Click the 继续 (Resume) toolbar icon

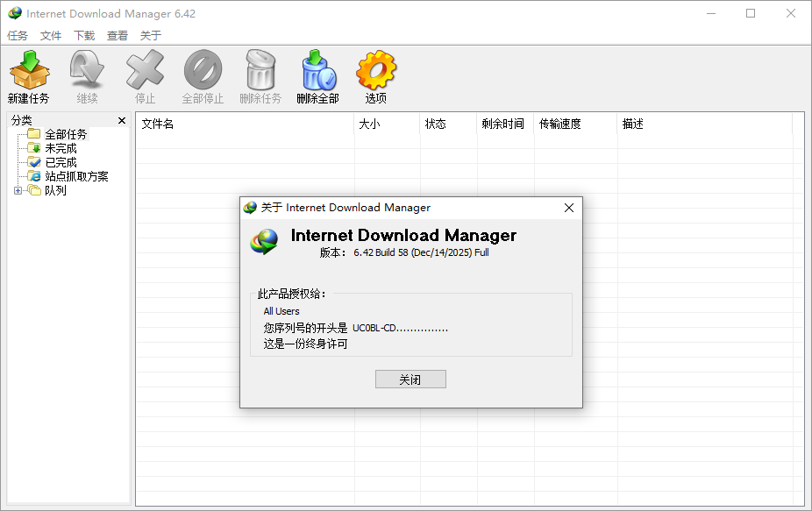click(x=87, y=70)
